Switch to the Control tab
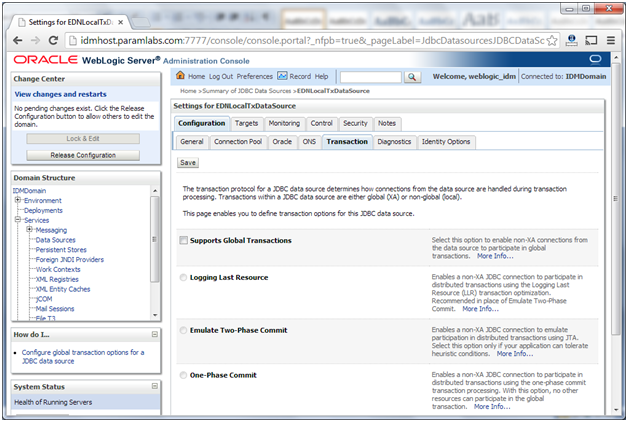The height and width of the screenshot is (422, 628). (x=322, y=123)
